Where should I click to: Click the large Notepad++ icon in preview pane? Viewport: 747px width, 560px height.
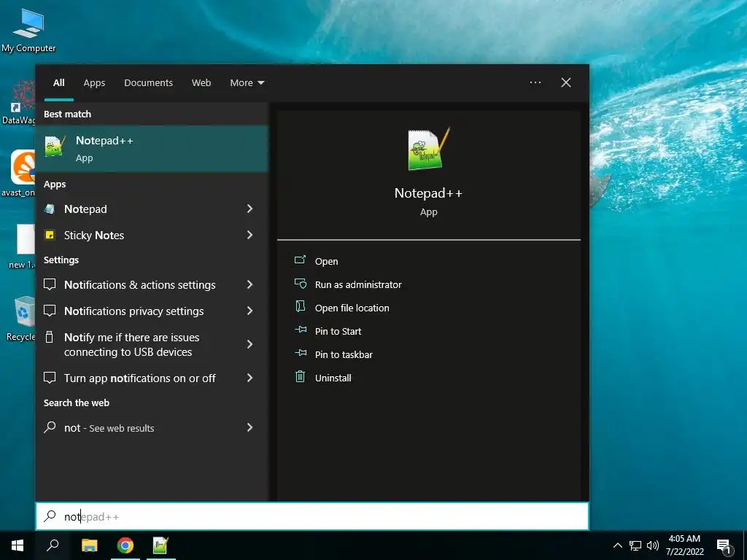[429, 149]
